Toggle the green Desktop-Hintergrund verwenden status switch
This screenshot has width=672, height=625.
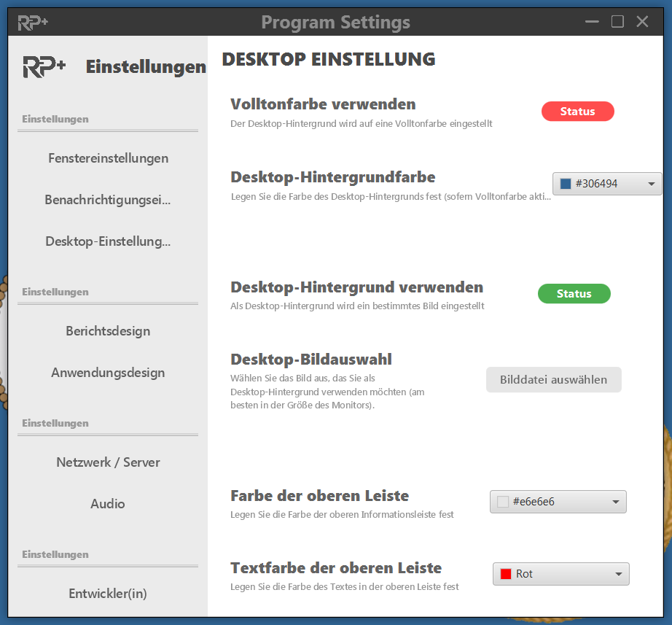pos(574,294)
